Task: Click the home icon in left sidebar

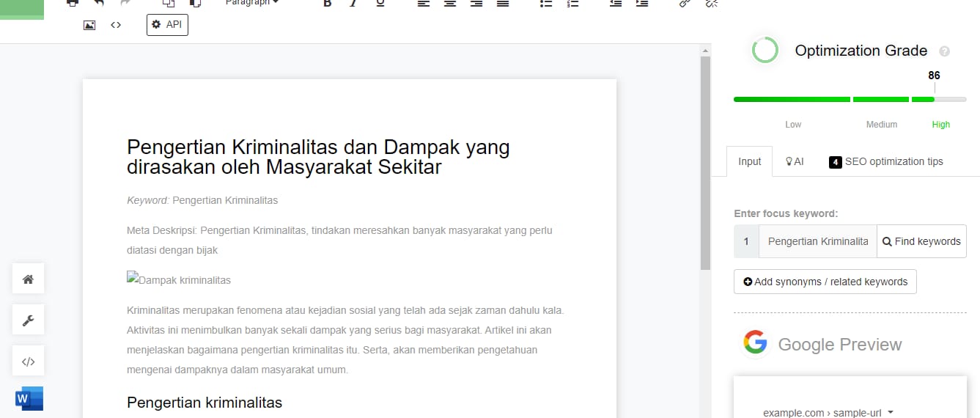Action: pos(29,279)
